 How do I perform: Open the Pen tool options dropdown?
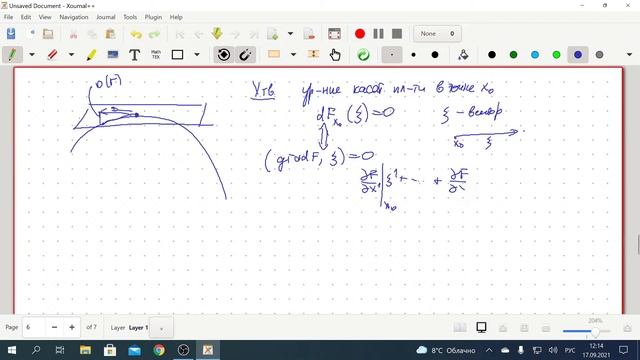(31, 55)
